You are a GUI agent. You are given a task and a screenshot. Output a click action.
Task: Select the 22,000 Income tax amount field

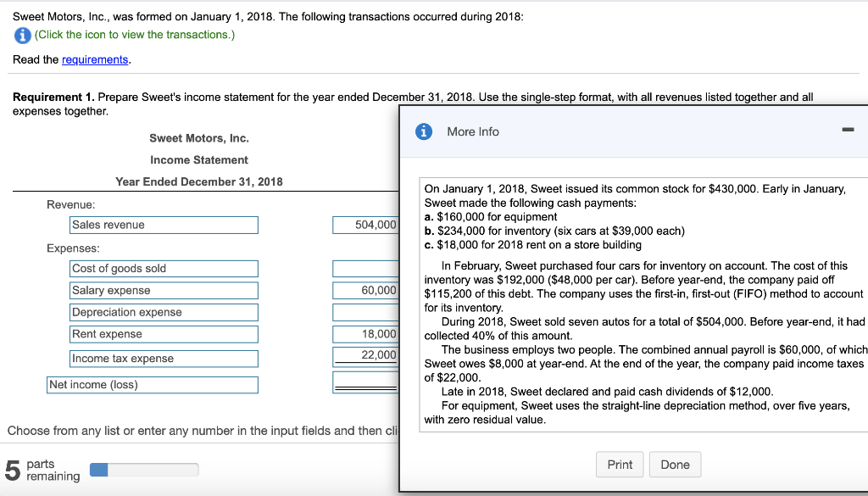click(364, 354)
